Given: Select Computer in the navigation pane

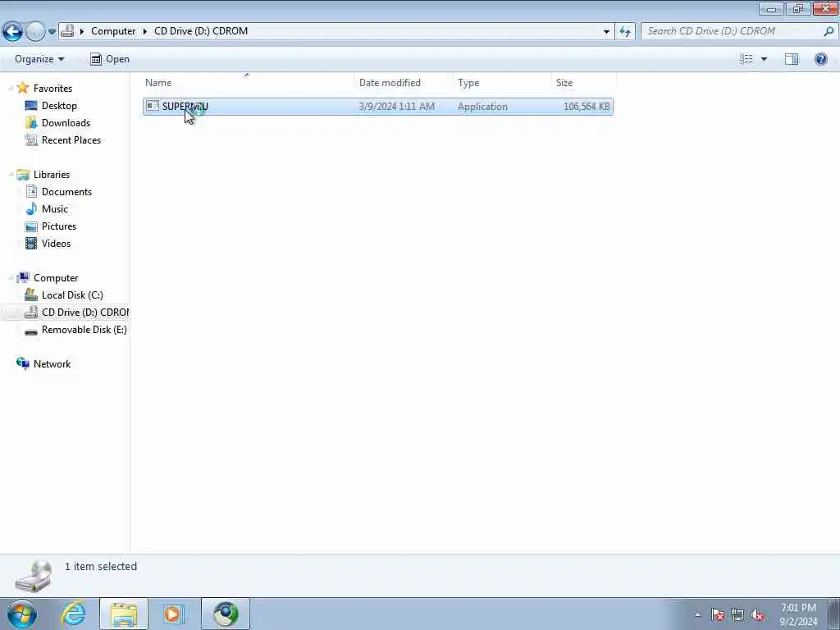Looking at the screenshot, I should [x=56, y=278].
